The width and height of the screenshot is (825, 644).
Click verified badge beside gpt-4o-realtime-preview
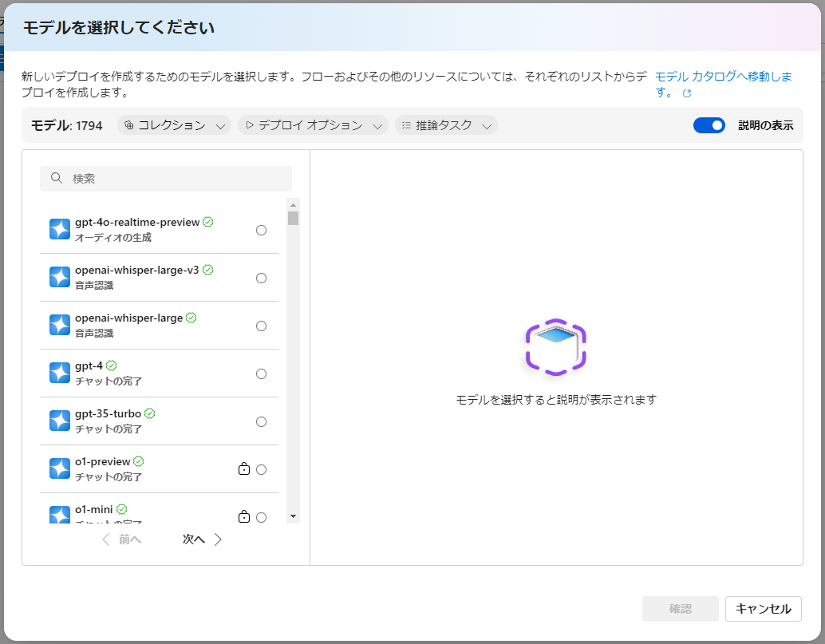(207, 222)
